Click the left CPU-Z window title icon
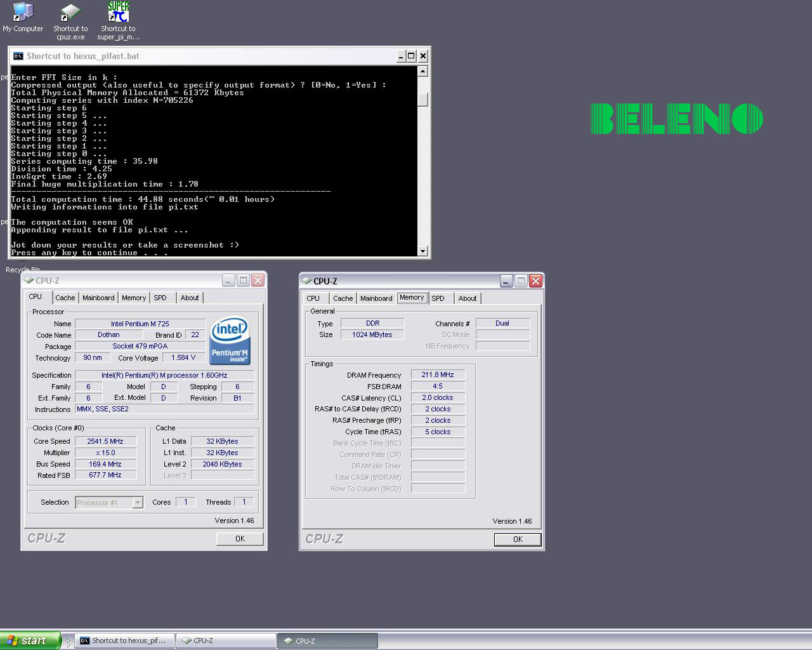812x650 pixels. 29,281
